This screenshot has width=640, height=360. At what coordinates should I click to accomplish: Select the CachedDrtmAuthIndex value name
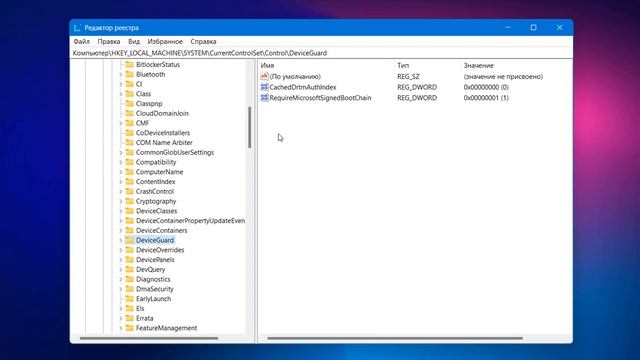pos(303,87)
